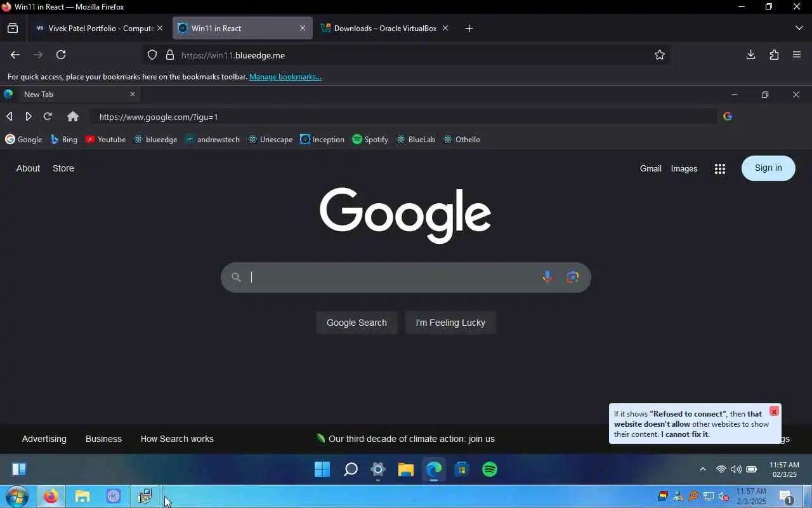Open Gmail link
This screenshot has height=508, width=812.
(650, 168)
